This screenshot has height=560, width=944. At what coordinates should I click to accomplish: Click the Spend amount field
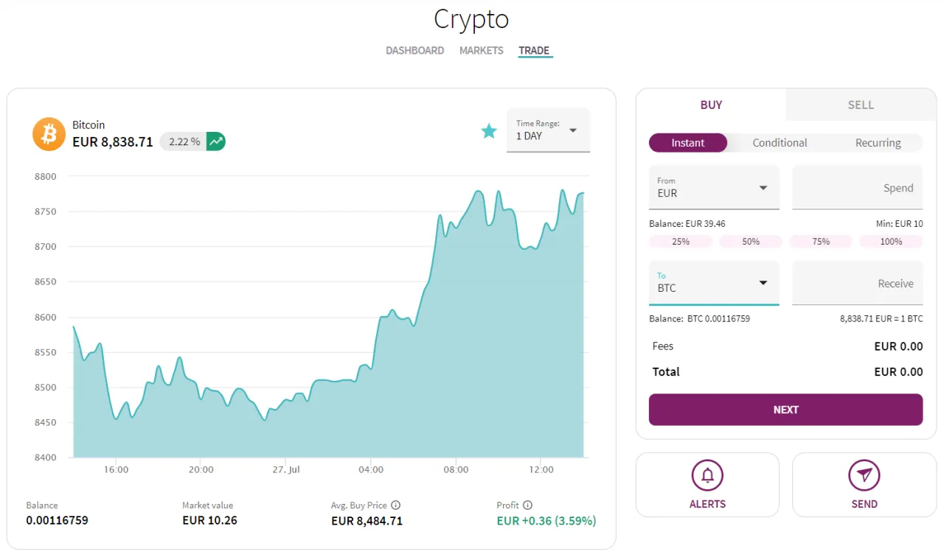(857, 187)
